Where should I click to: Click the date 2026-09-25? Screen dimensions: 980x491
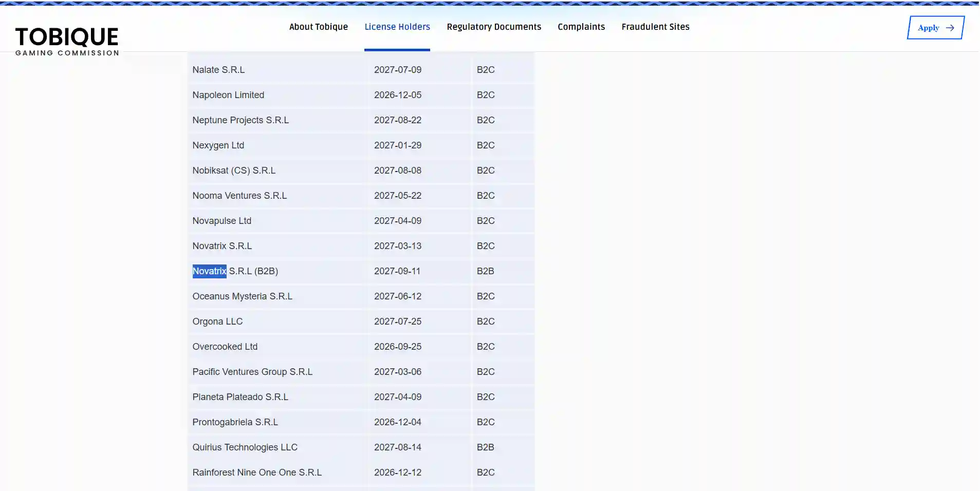(398, 347)
